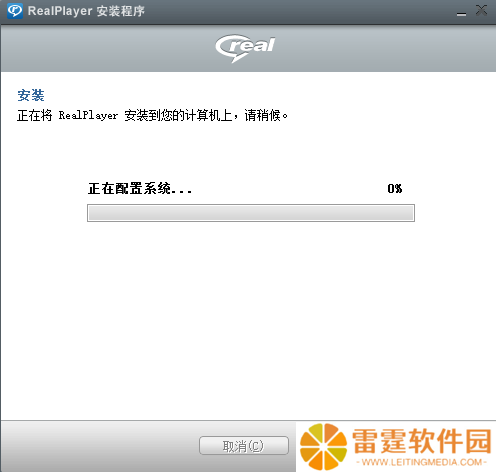Image resolution: width=496 pixels, height=472 pixels.
Task: Click the orange citrus watermark logo
Action: coord(323,447)
